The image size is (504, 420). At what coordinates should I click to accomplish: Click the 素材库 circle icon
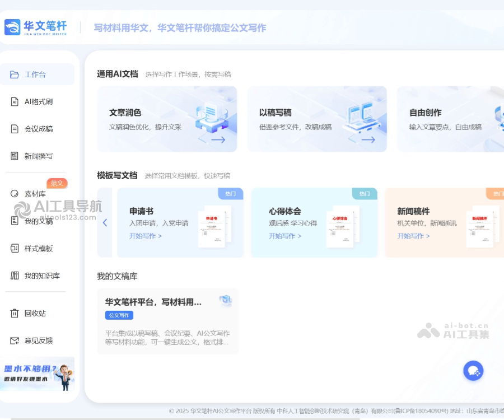point(15,193)
